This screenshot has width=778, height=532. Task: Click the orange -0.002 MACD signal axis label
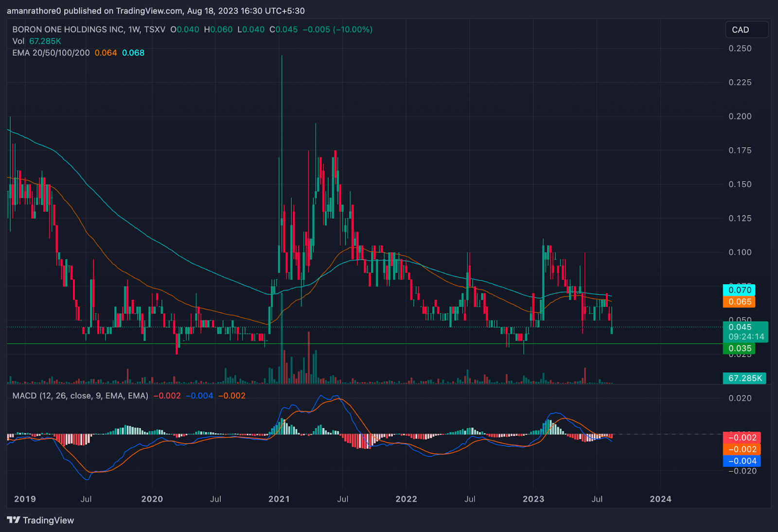(742, 449)
